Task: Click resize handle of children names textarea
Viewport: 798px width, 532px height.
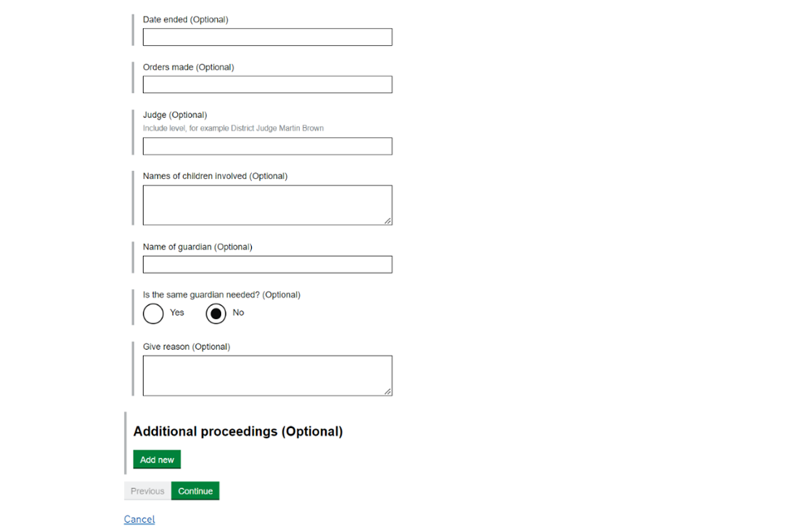Action: point(387,220)
